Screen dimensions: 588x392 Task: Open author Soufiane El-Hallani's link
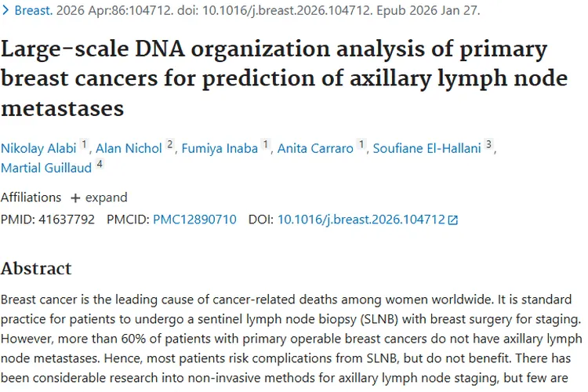click(427, 148)
